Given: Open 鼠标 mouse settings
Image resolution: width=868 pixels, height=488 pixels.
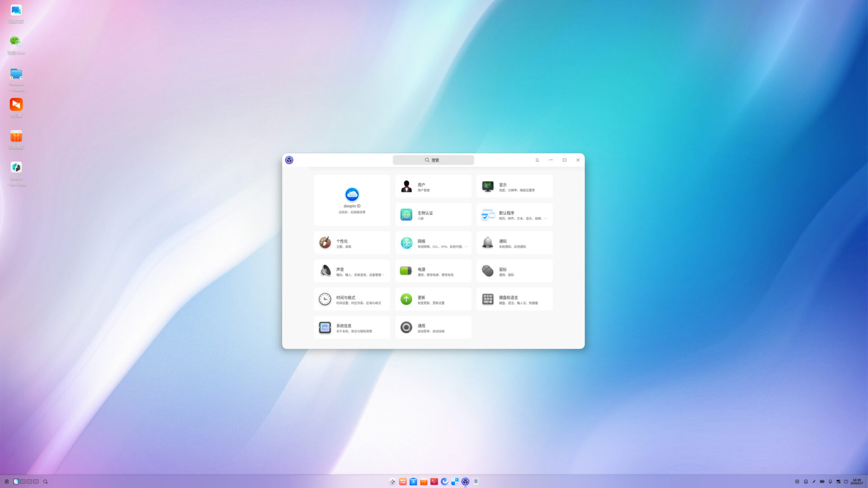Looking at the screenshot, I should pos(514,271).
